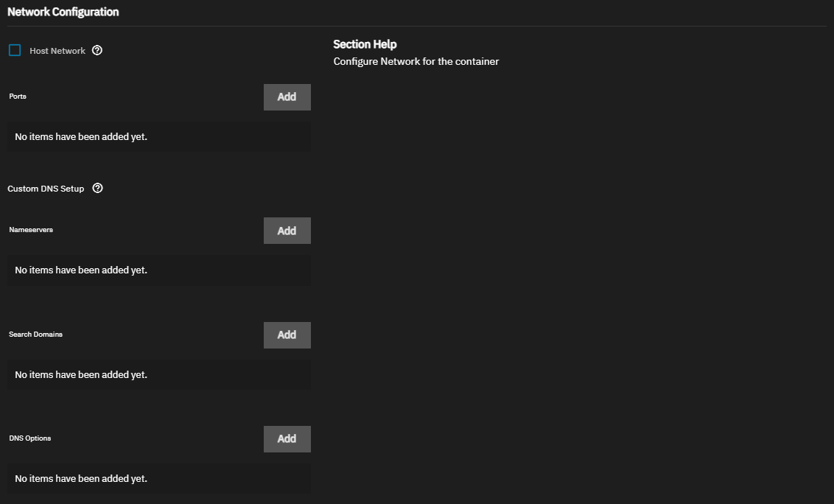Click the Host Network label text
834x504 pixels.
pyautogui.click(x=57, y=51)
